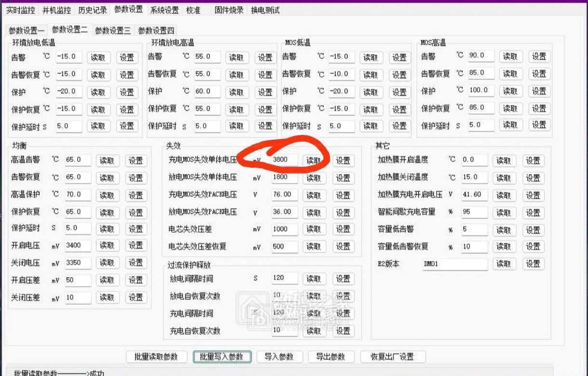Click the MOS高温 保护 temperature field
Image resolution: width=588 pixels, height=376 pixels.
pos(481,91)
